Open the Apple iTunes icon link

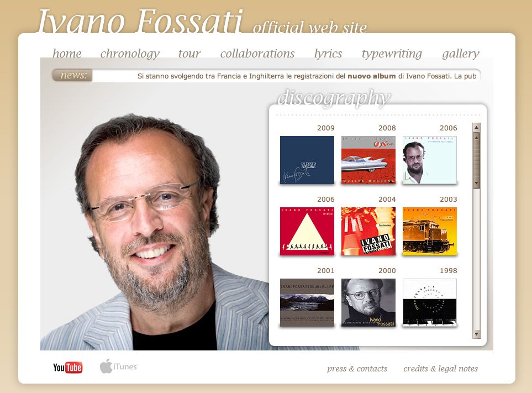click(x=119, y=366)
